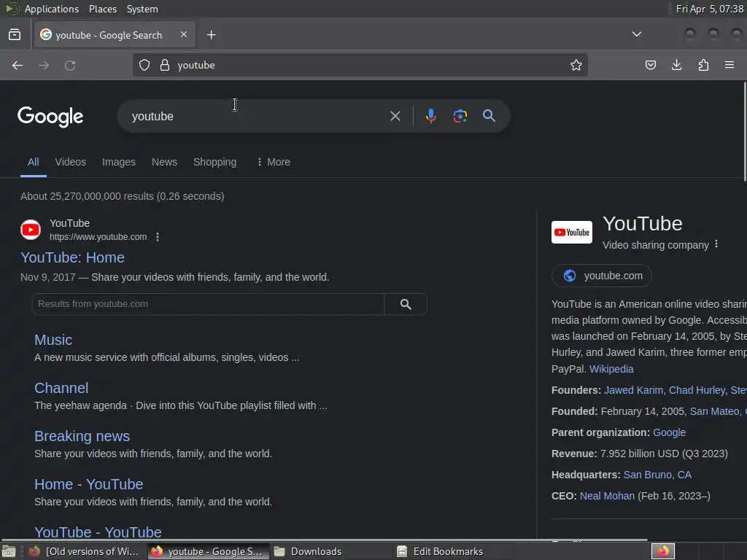Open the YouTube: Home result link
This screenshot has height=560, width=747.
[x=72, y=257]
